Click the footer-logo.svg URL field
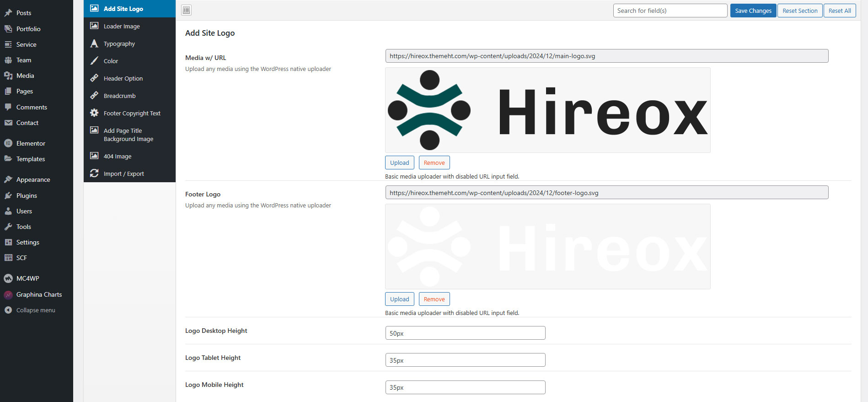This screenshot has width=868, height=402. (x=607, y=192)
